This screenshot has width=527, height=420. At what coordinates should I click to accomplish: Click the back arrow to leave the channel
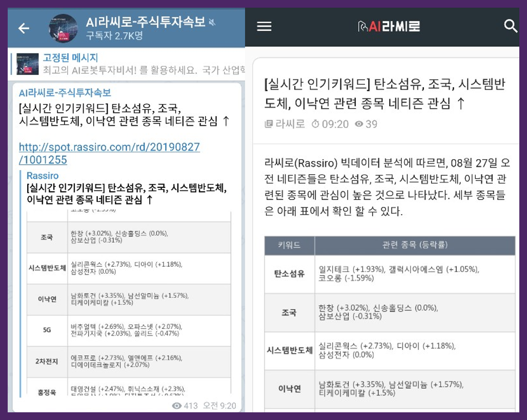[23, 28]
